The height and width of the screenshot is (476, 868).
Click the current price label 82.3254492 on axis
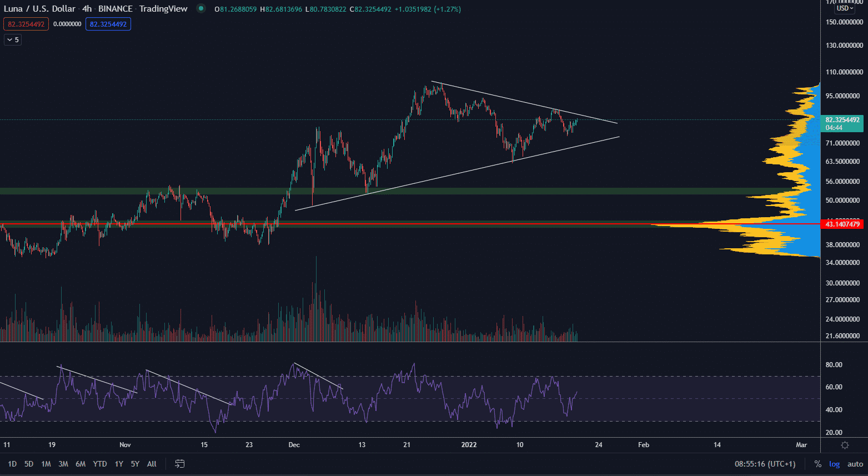click(x=842, y=120)
